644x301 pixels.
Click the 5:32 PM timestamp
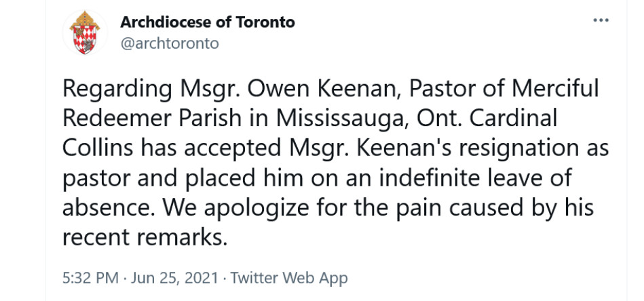tap(91, 279)
